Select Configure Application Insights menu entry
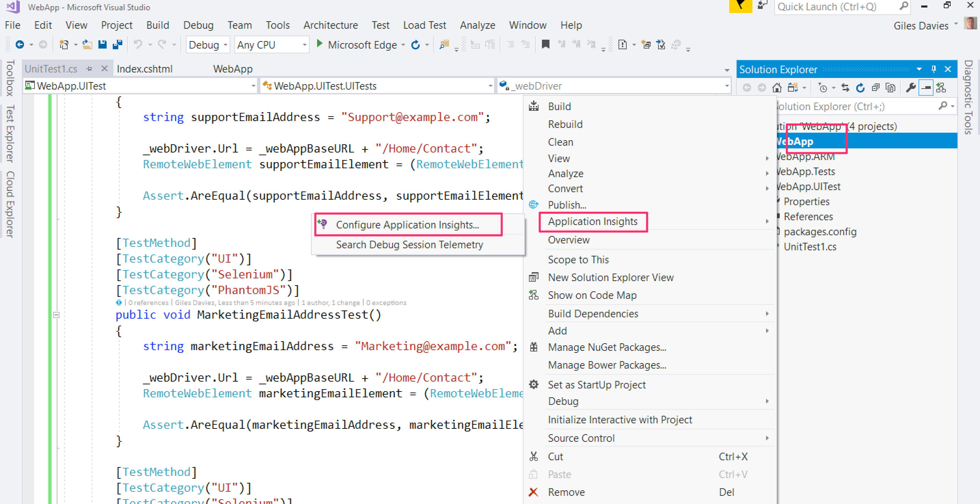The image size is (980, 504). pyautogui.click(x=407, y=225)
